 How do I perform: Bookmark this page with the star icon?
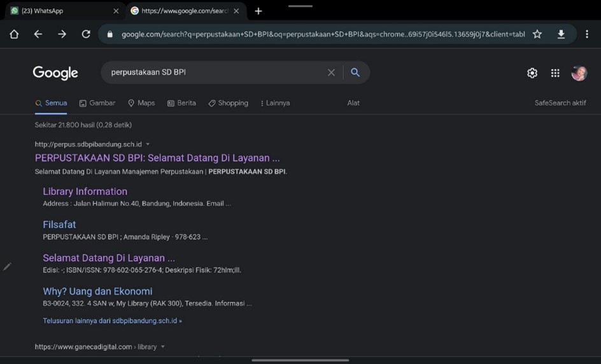(x=537, y=34)
